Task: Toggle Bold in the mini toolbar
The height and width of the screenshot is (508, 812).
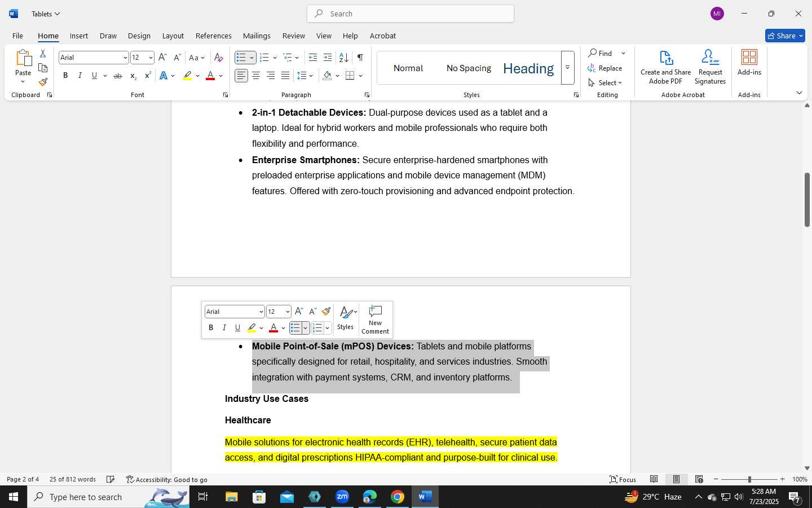Action: tap(211, 327)
